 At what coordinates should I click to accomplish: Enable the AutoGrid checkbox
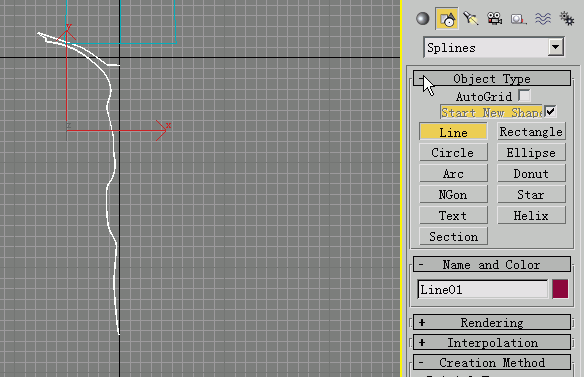[x=524, y=96]
